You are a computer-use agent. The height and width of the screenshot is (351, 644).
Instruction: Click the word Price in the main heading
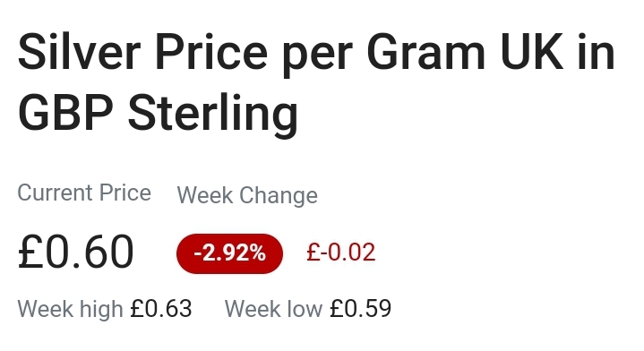[x=211, y=54]
